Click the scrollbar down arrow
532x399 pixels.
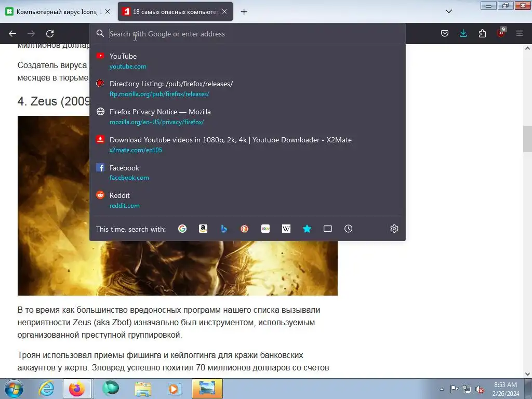pos(527,374)
